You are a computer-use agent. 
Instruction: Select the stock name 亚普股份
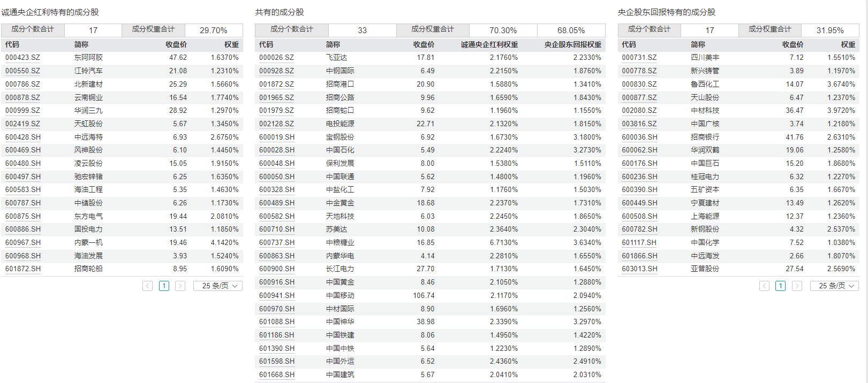pyautogui.click(x=705, y=269)
